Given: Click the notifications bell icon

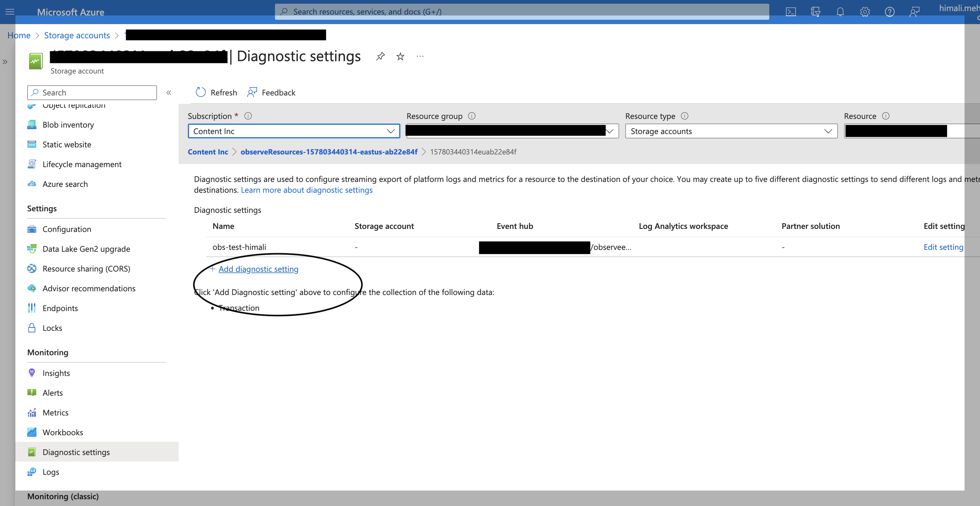Looking at the screenshot, I should pyautogui.click(x=840, y=12).
